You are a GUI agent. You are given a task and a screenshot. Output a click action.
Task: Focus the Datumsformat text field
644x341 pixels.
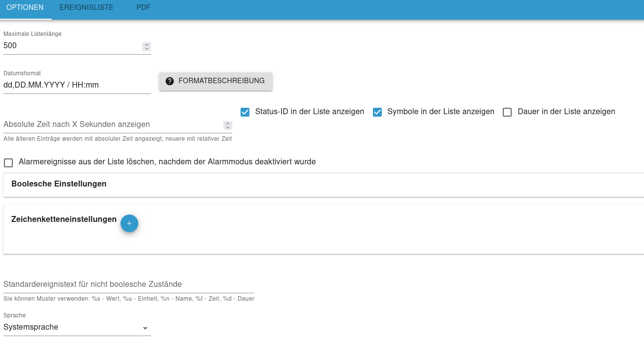tap(77, 85)
